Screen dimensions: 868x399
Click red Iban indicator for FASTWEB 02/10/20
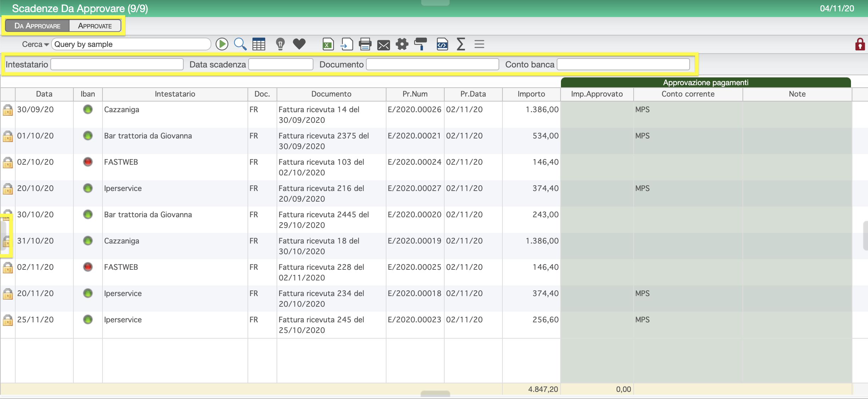click(88, 162)
